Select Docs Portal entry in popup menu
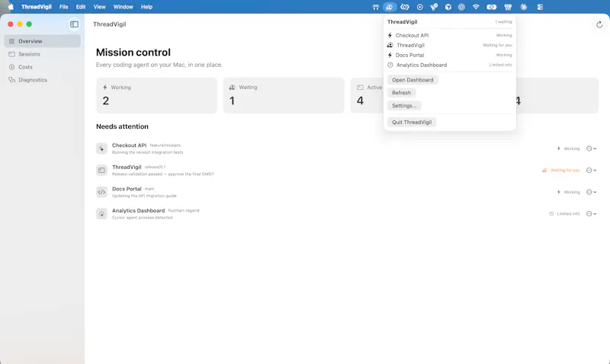This screenshot has height=364, width=610. [x=450, y=55]
